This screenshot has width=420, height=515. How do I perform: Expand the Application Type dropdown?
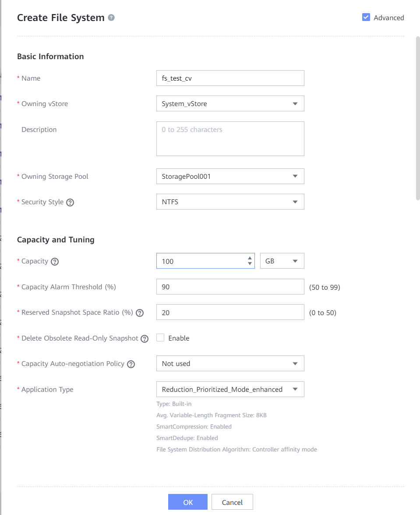[230, 389]
